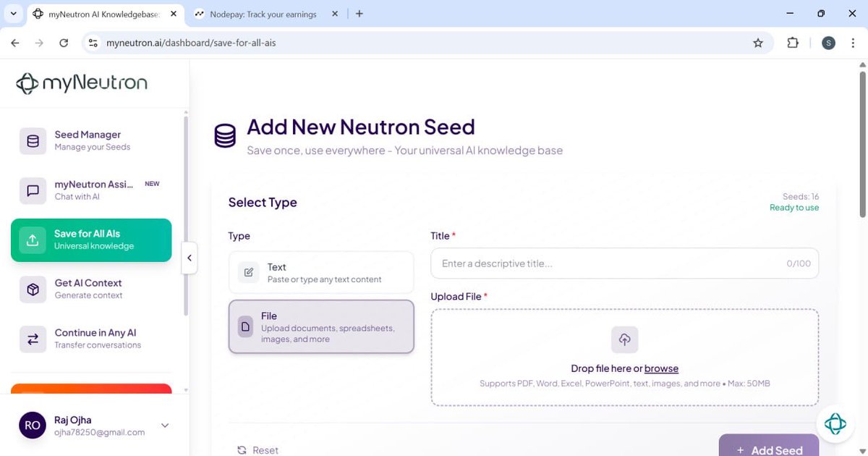Screen dimensions: 868x456
Task: Focus the Title input field
Action: pyautogui.click(x=624, y=263)
